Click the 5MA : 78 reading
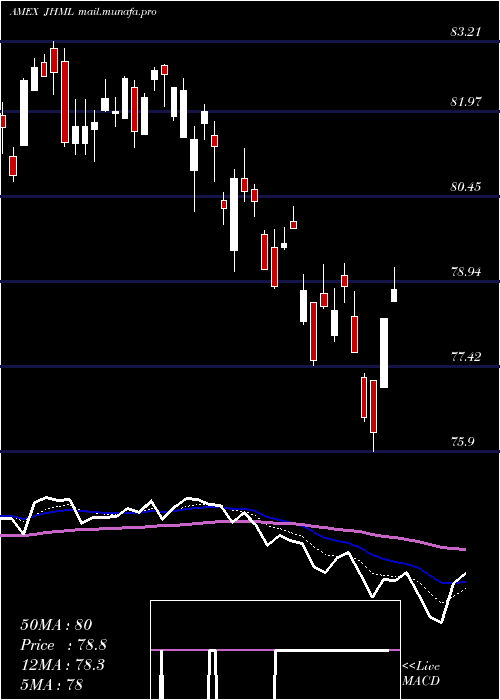500x700 pixels. tap(52, 684)
